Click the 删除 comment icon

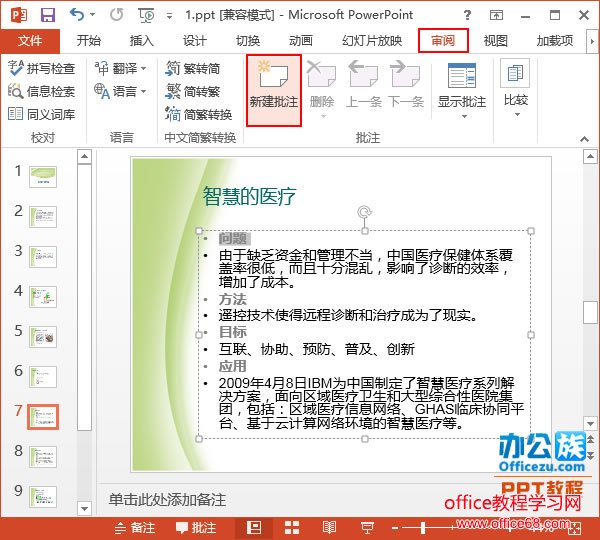pos(321,75)
